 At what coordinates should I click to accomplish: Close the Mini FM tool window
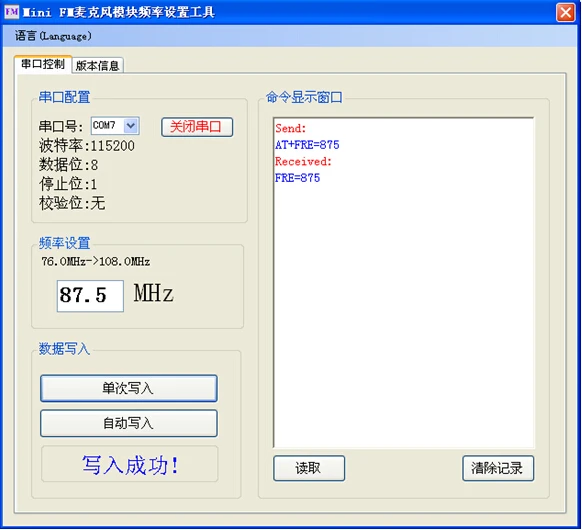(565, 12)
